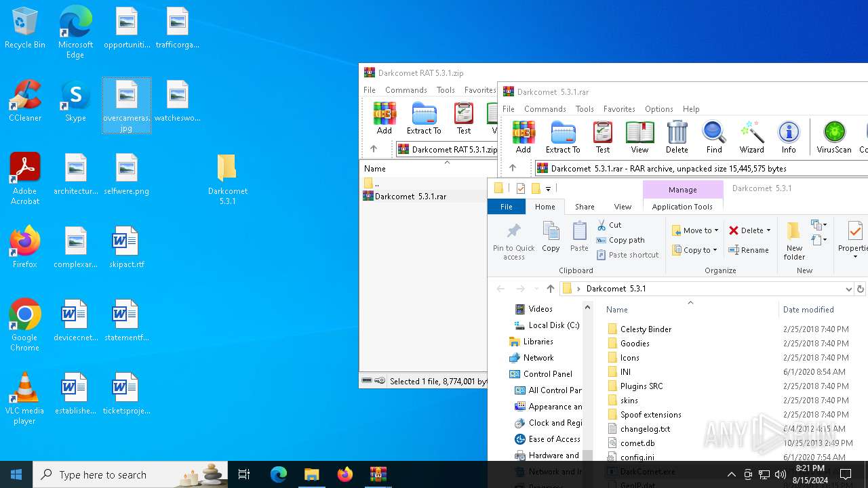Screen dimensions: 868x488
Task: Go up one level in zip window
Action: 374,149
